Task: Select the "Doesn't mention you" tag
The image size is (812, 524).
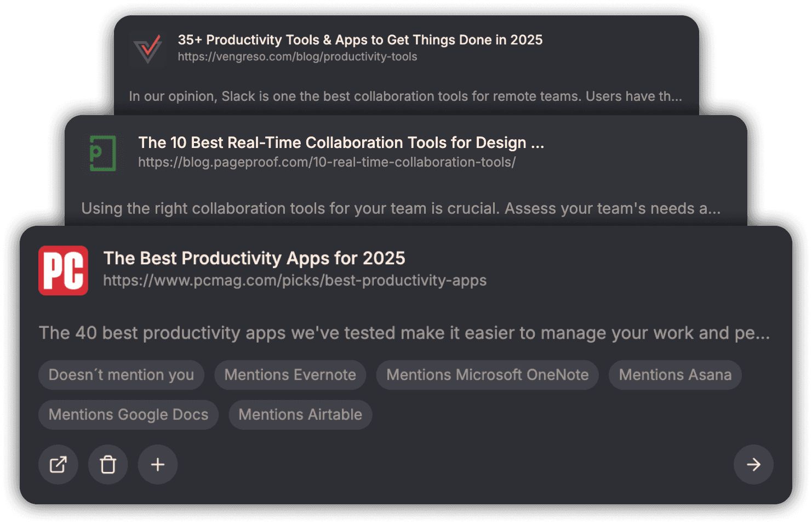Action: (x=121, y=375)
